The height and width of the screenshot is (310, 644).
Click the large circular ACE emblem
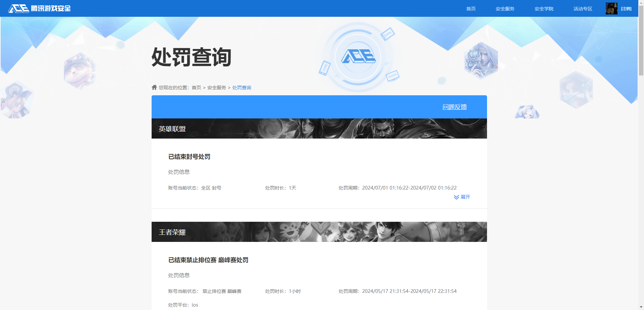[358, 57]
